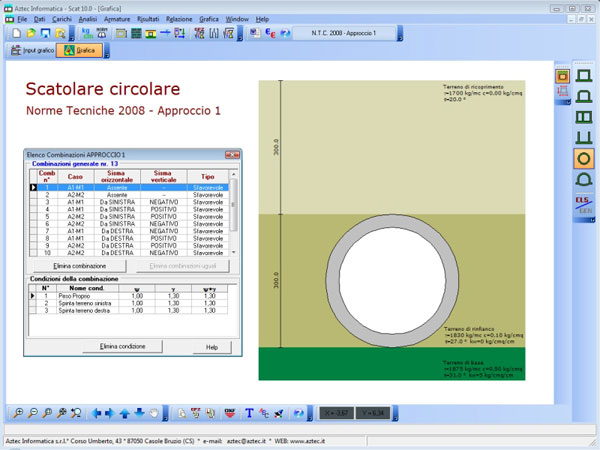Switch to the Input grafico tab

tap(31, 51)
